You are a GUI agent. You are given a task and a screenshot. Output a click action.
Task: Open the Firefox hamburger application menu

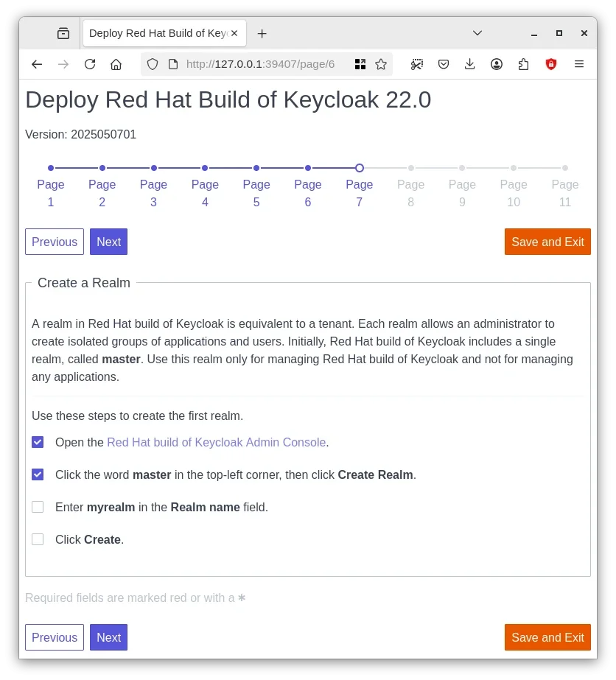click(x=579, y=64)
